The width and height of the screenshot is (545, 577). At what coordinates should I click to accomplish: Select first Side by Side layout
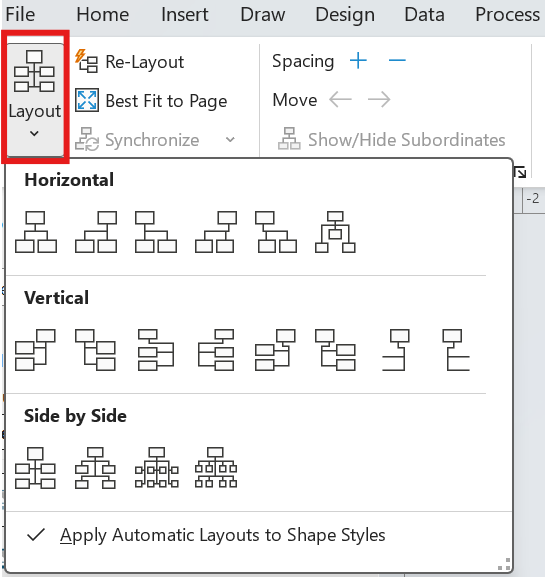coord(35,468)
